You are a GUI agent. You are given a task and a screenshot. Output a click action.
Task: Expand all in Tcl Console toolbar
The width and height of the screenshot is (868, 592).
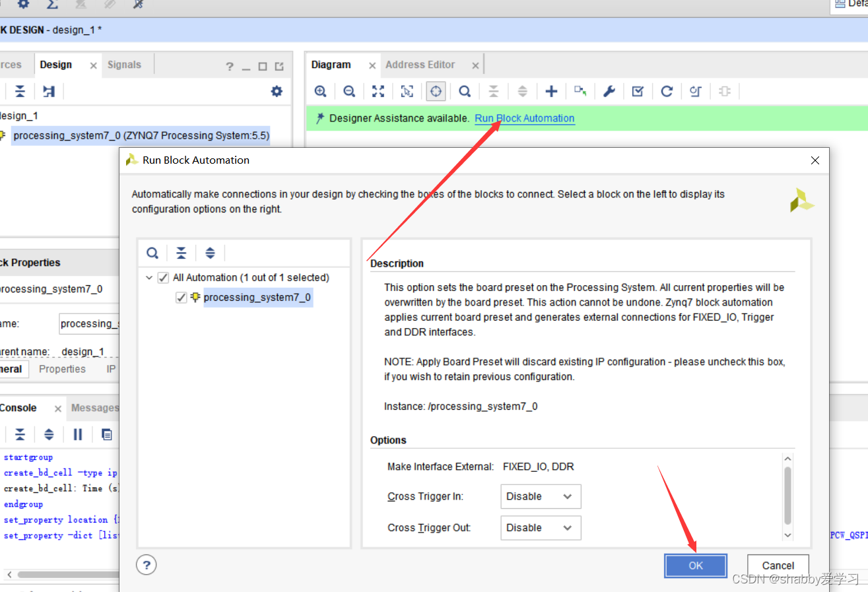(x=49, y=434)
